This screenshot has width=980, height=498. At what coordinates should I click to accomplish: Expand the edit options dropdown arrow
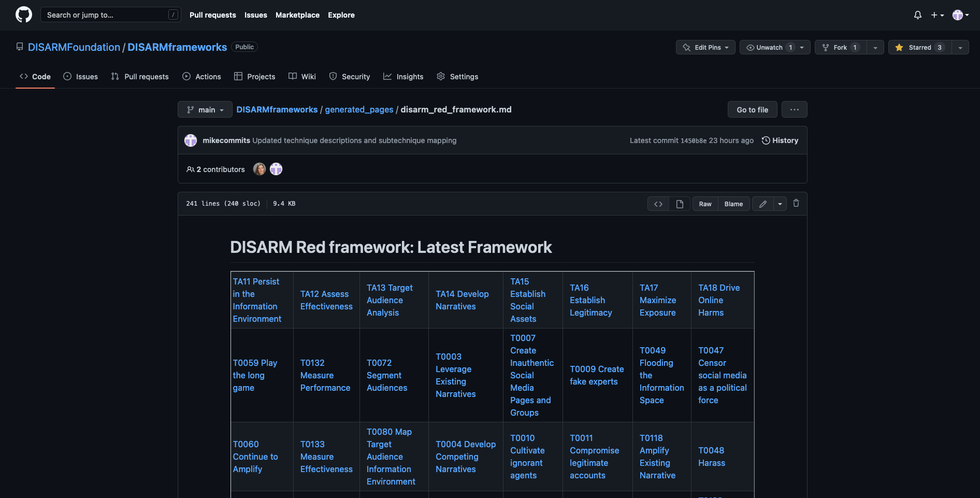click(x=780, y=204)
